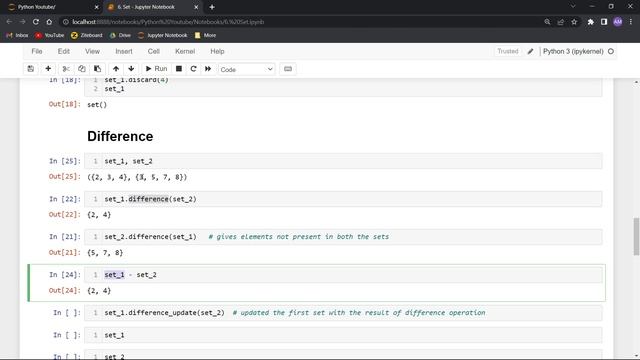Open the Cell menu
Viewport: 640px width, 360px height.
[153, 51]
